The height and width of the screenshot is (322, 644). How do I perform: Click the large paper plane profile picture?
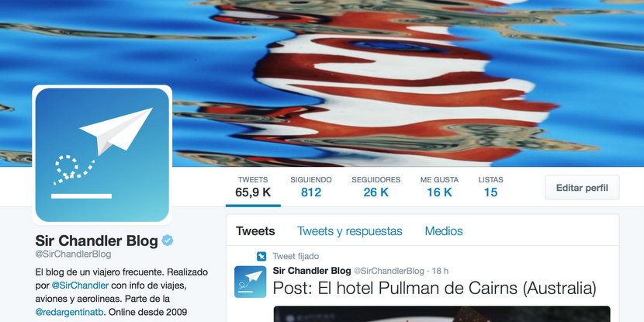(102, 155)
